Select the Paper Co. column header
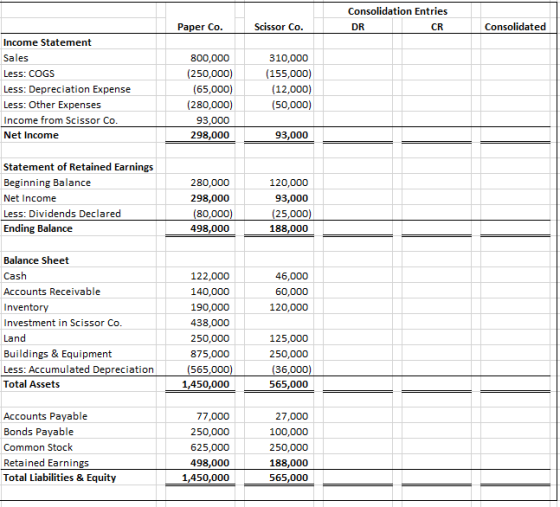Viewport: 560px width, 507px height. coord(200,27)
